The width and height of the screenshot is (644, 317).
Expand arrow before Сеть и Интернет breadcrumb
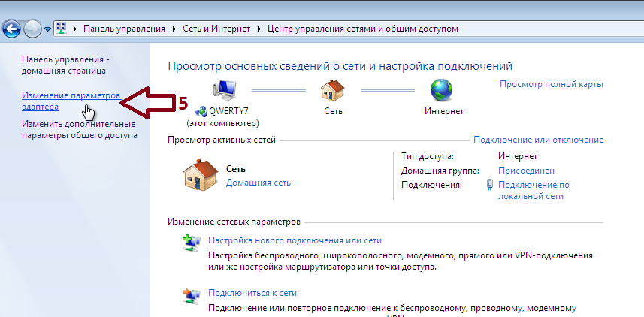click(x=174, y=29)
